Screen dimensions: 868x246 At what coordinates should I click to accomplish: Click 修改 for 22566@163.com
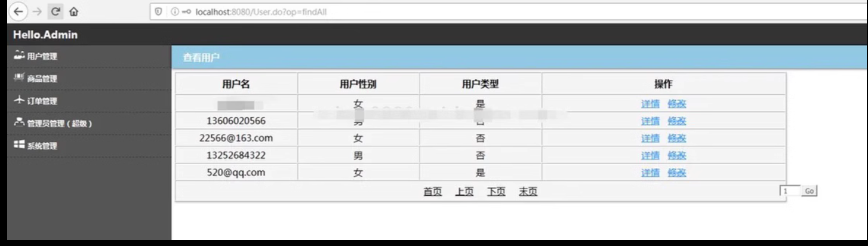[x=677, y=139]
